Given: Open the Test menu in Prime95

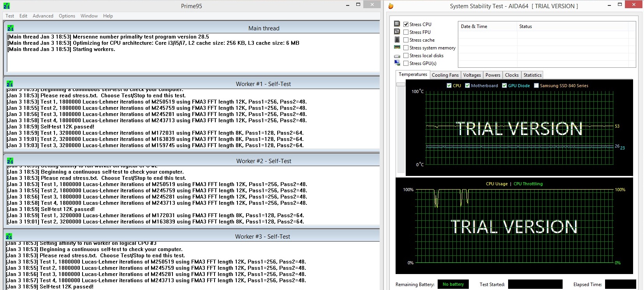Looking at the screenshot, I should (x=10, y=16).
